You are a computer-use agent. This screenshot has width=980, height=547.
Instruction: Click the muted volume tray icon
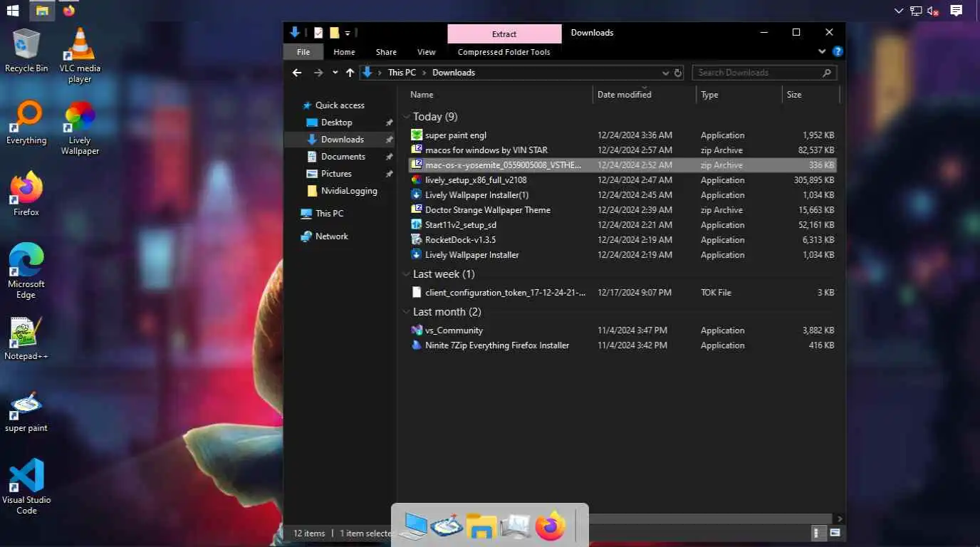[933, 11]
